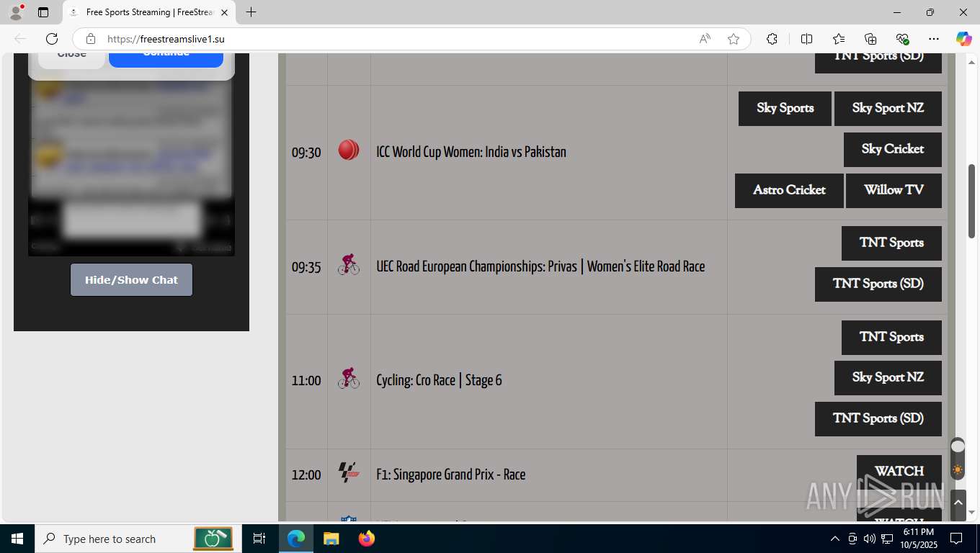This screenshot has height=553, width=980.
Task: Open the Favorites list icon
Action: (x=839, y=39)
